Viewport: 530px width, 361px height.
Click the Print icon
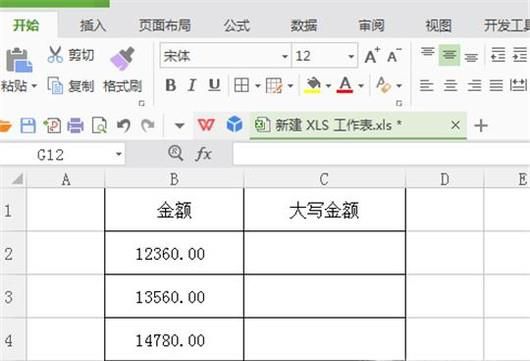75,125
